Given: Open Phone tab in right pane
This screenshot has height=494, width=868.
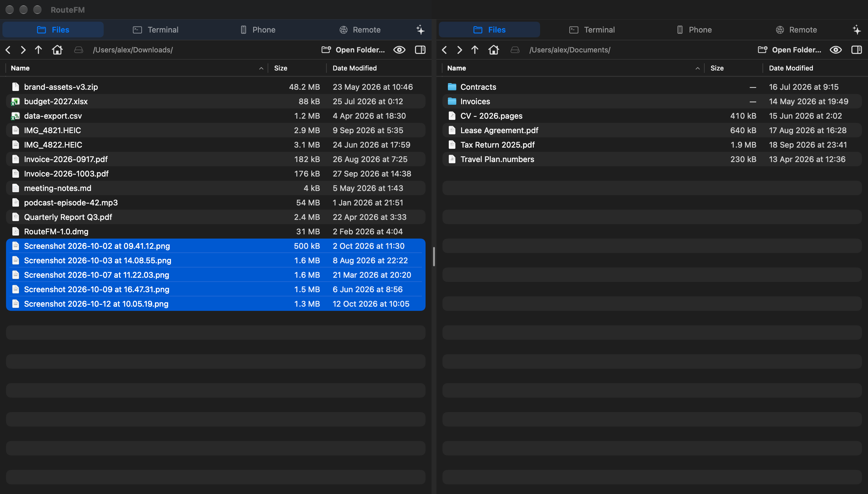Looking at the screenshot, I should [694, 30].
